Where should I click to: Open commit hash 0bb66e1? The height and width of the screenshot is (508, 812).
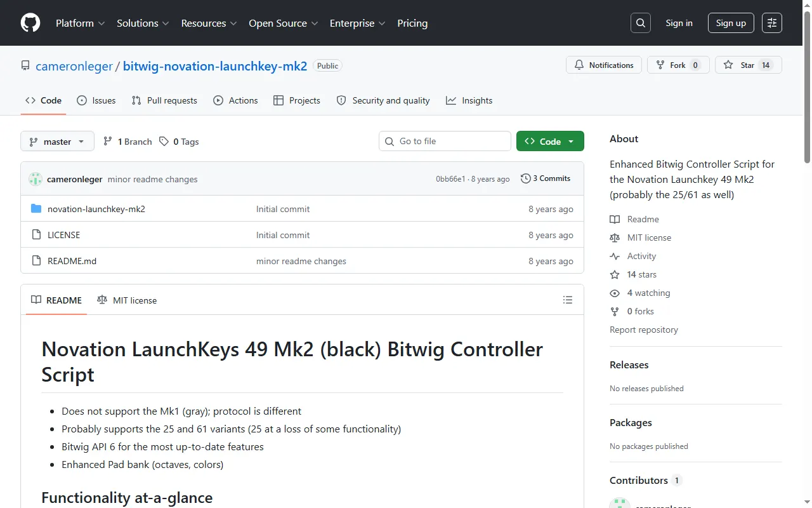(450, 179)
